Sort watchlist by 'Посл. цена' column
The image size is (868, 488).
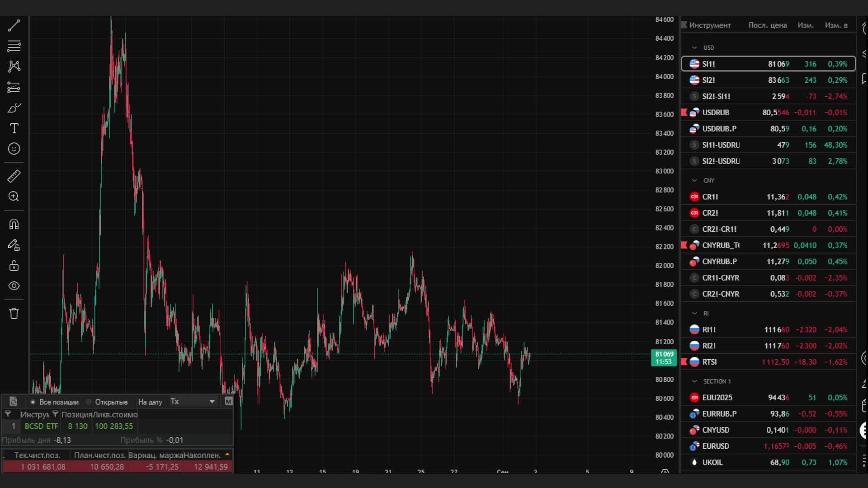(x=767, y=25)
